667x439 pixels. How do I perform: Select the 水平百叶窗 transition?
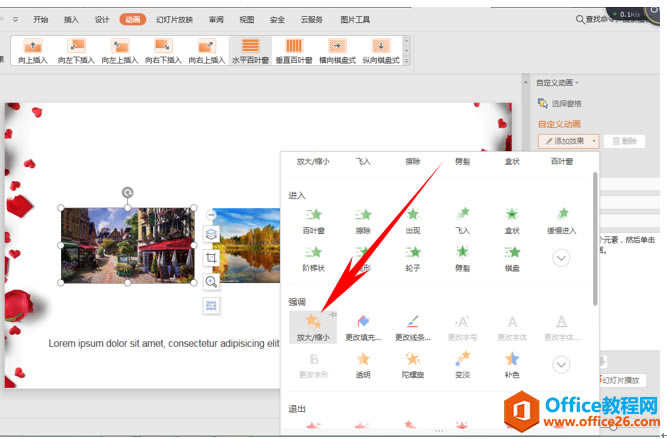click(250, 51)
